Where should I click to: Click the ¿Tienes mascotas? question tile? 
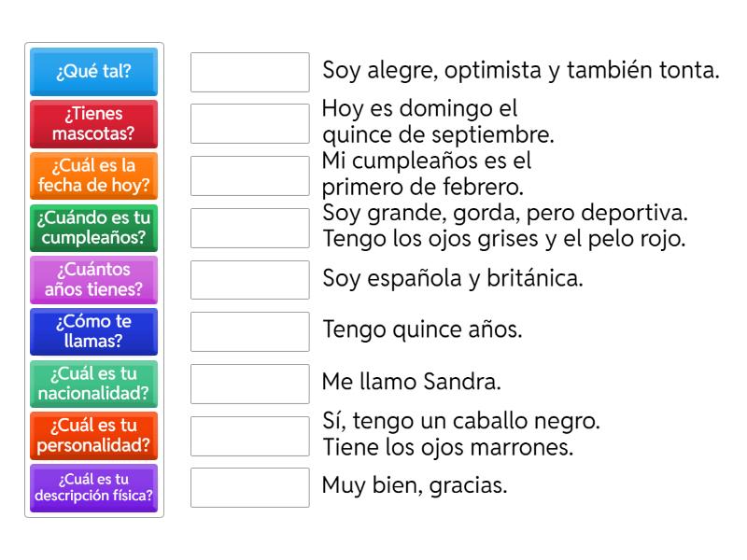tap(93, 124)
